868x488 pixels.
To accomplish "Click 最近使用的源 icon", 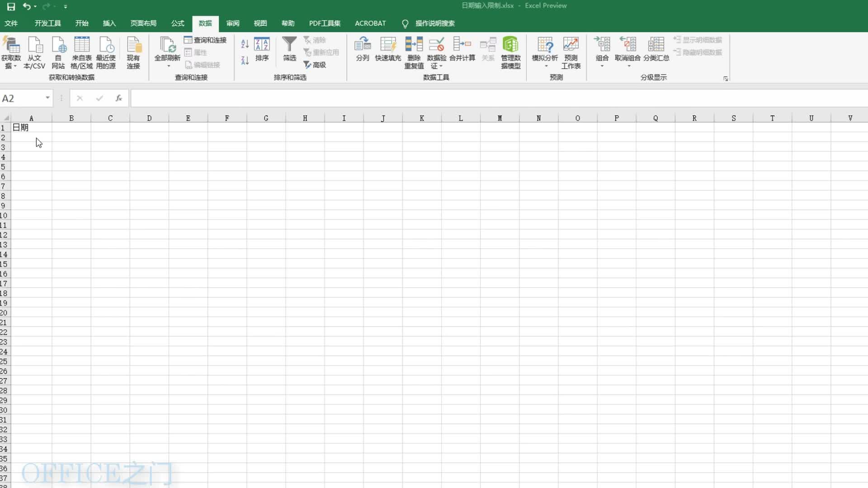I will 106,52.
